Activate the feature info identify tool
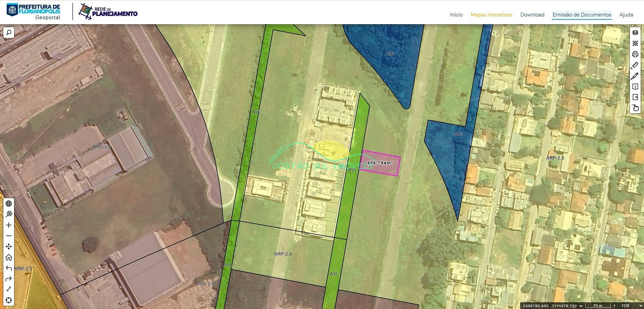644x309 pixels. point(635,87)
